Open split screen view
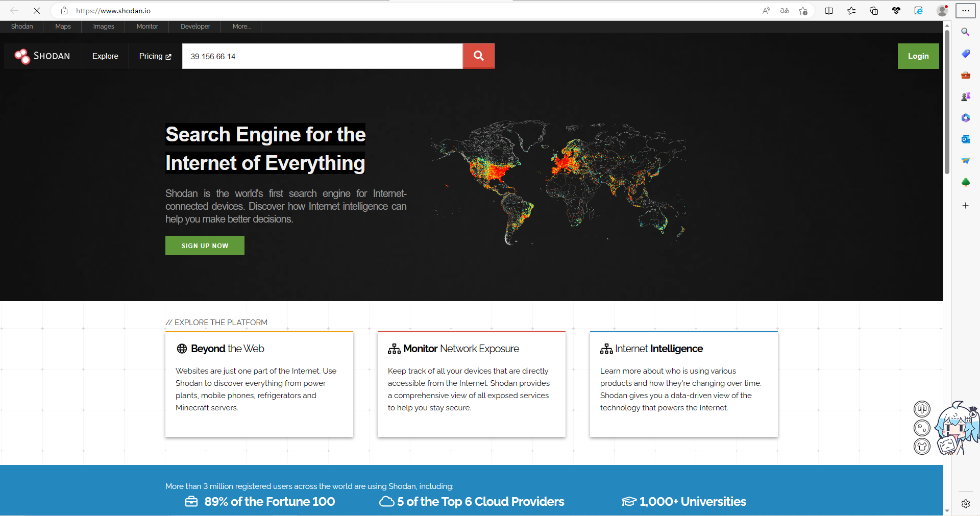The image size is (980, 516). 829,11
